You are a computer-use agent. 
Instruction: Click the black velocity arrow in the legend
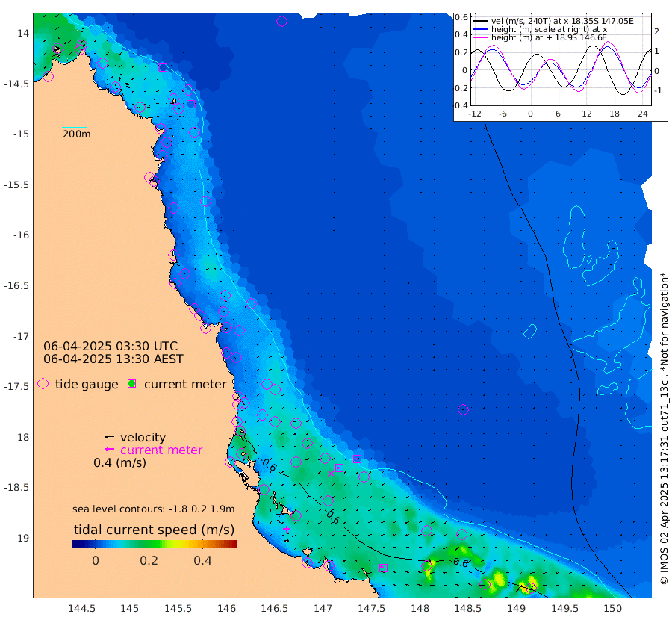(110, 437)
